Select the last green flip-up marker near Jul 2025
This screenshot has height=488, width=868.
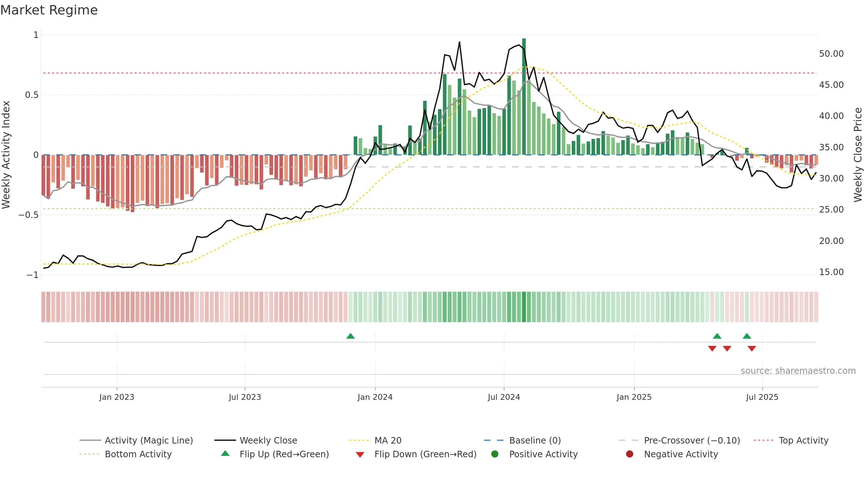click(747, 336)
